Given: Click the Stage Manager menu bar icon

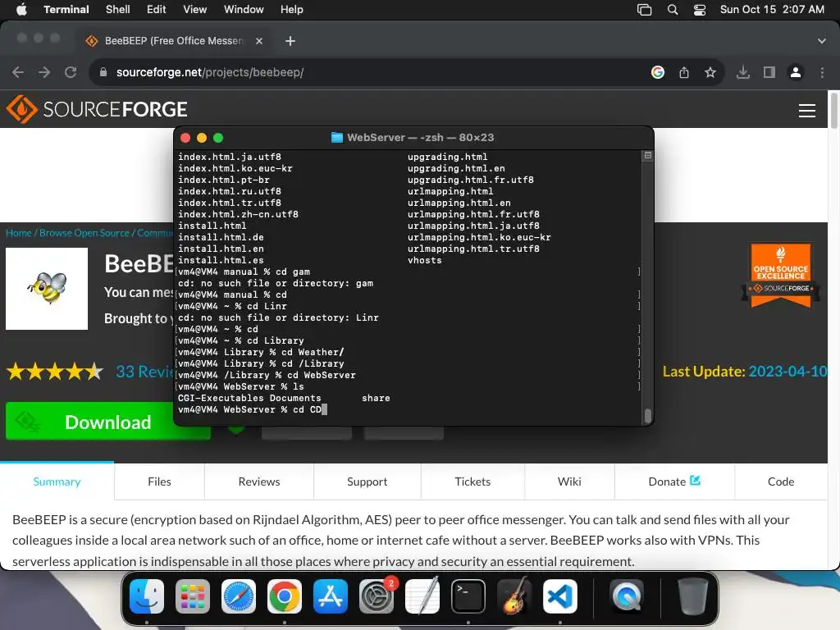Looking at the screenshot, I should 645,10.
